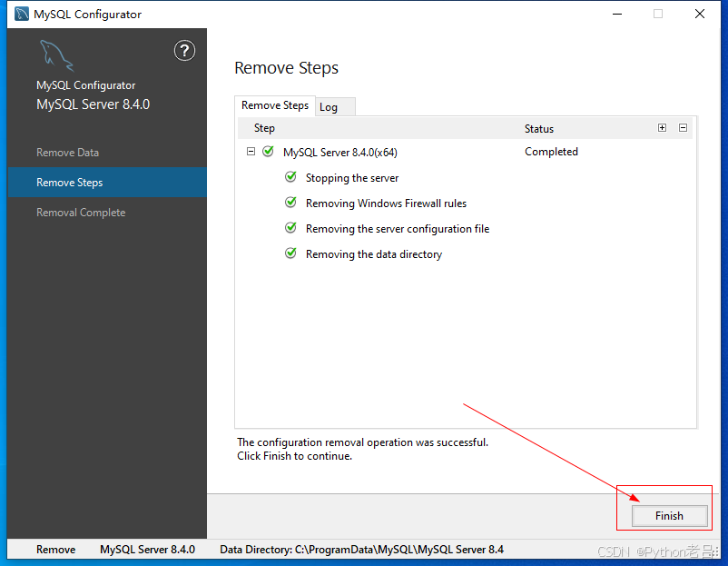Viewport: 728px width, 566px height.
Task: Click 'Remove' in the status bar
Action: point(55,550)
